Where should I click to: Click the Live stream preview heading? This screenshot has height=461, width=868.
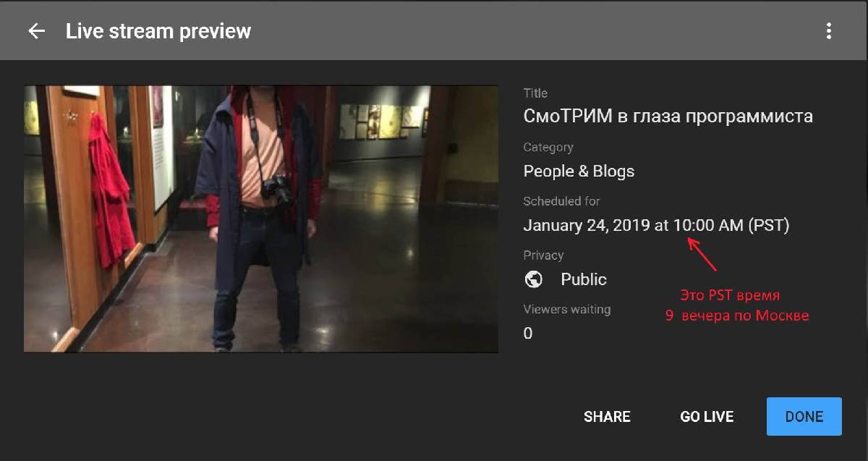[x=158, y=31]
